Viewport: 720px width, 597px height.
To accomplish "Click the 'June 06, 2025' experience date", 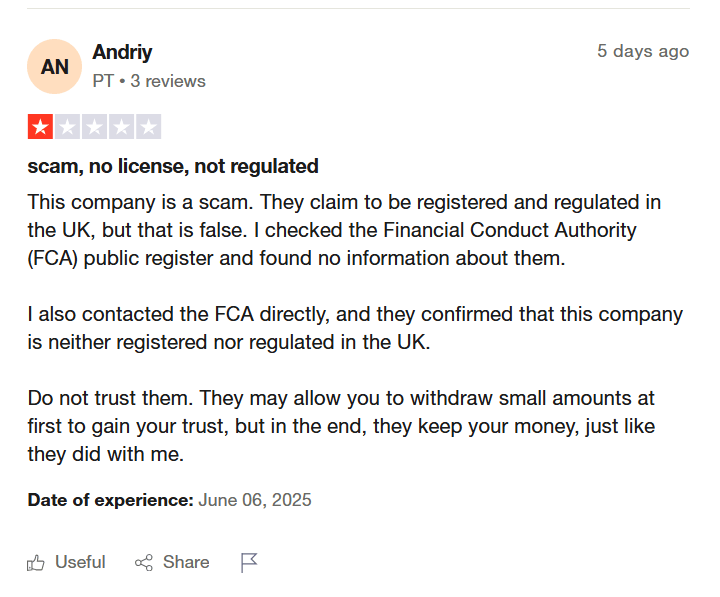I will [x=255, y=500].
